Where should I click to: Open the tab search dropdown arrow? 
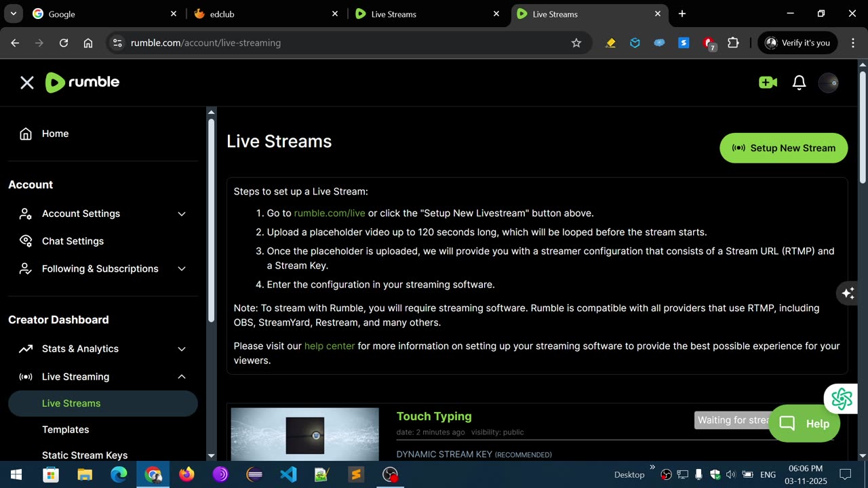[13, 14]
